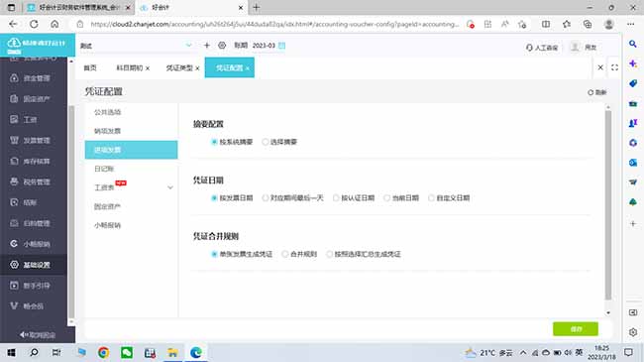Choose 自定义日期 radio option
The width and height of the screenshot is (644, 362).
click(449, 198)
